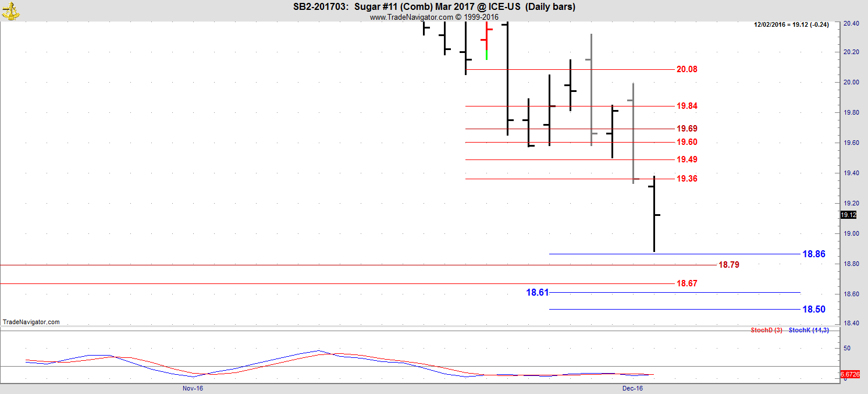868x394 pixels.
Task: Click the Dec-16 date axis label
Action: point(632,388)
